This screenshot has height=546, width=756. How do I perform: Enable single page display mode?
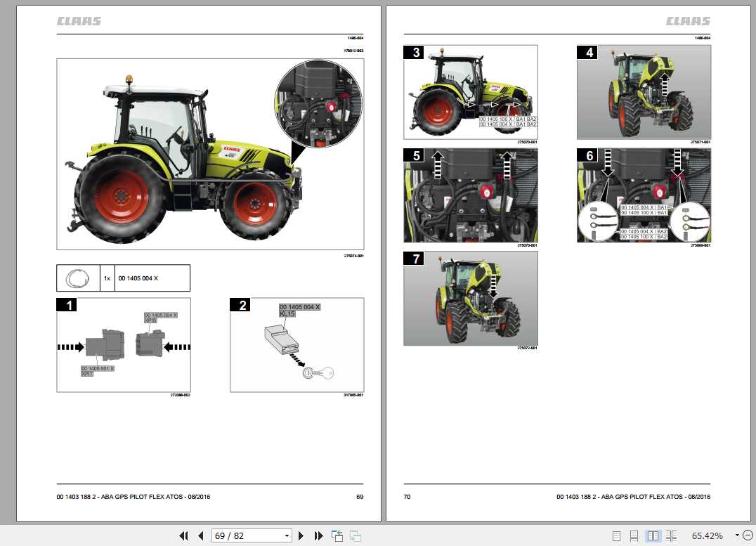pos(618,535)
